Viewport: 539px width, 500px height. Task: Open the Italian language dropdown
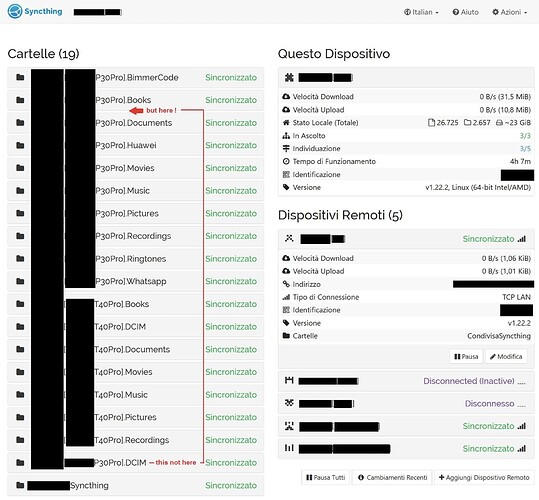421,12
